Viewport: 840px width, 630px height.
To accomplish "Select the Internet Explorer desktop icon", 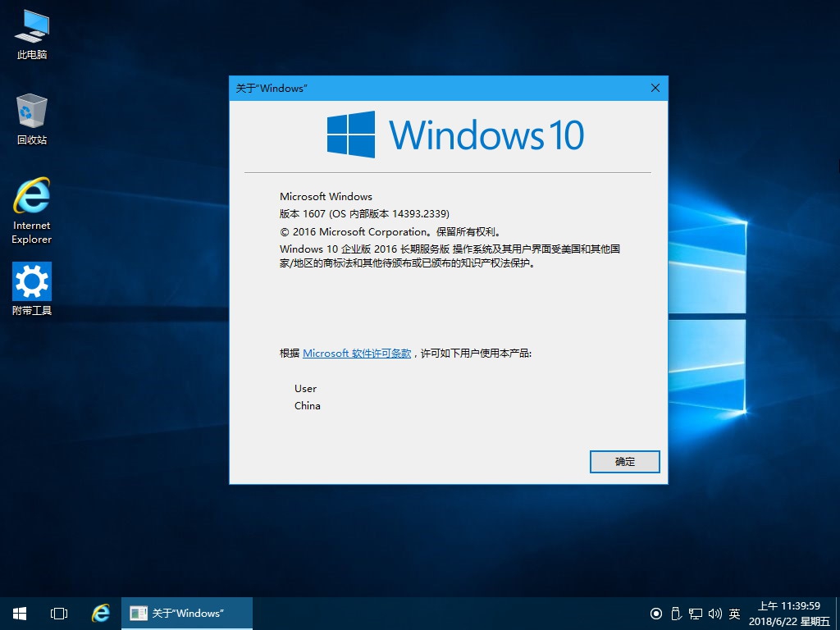I will (x=32, y=211).
